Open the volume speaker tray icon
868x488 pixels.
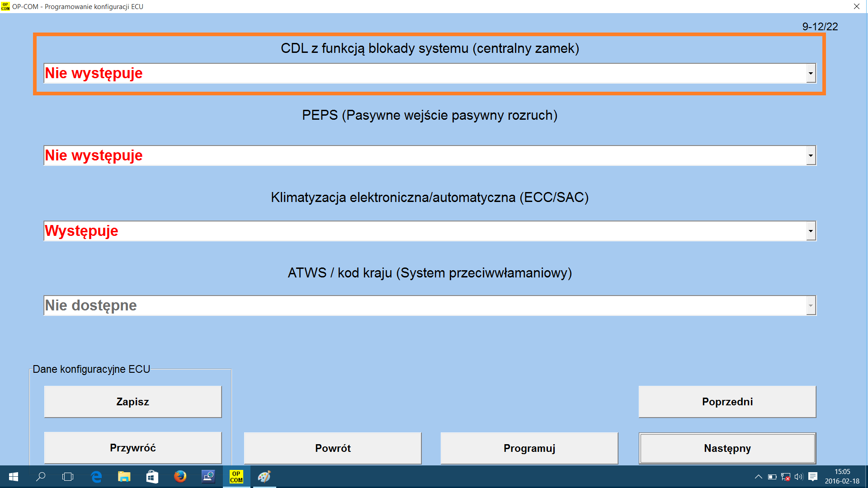click(x=798, y=477)
